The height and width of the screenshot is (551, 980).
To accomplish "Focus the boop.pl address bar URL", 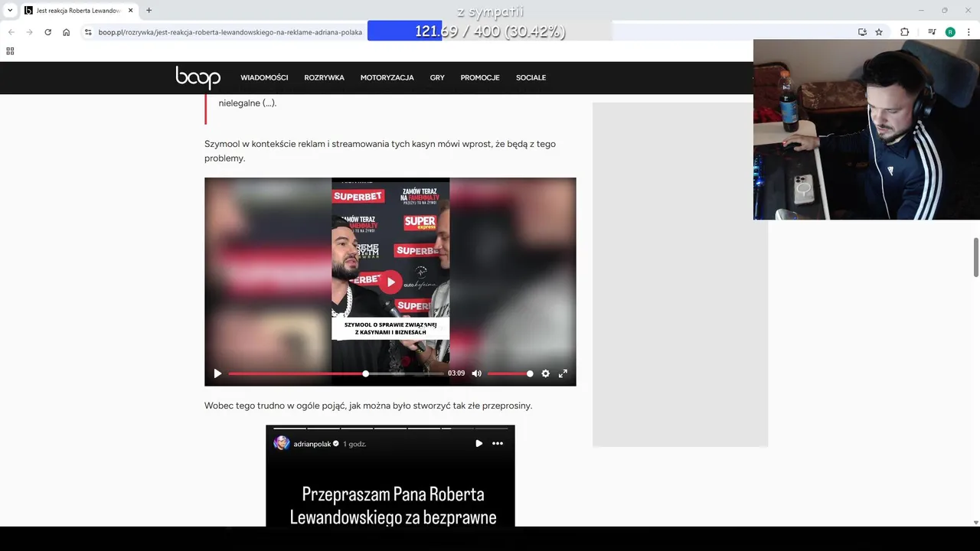I will point(230,32).
